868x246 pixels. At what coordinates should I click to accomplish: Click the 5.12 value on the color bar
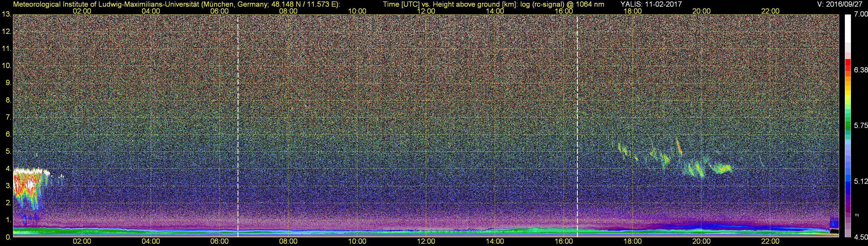[x=860, y=181]
